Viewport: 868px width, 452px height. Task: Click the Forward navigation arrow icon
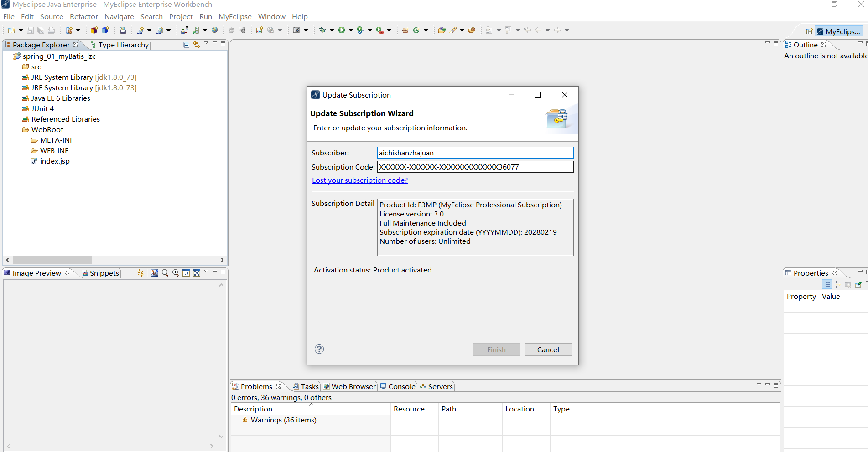point(557,30)
